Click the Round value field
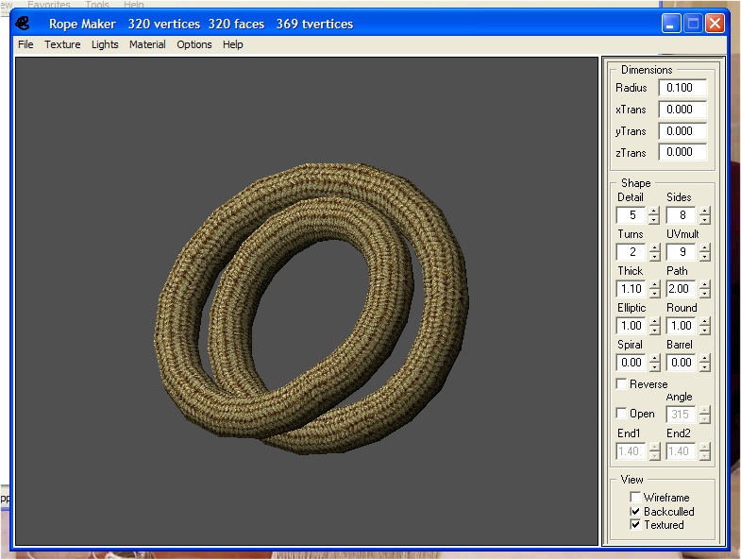Viewport: 741px width, 560px height. click(x=682, y=326)
